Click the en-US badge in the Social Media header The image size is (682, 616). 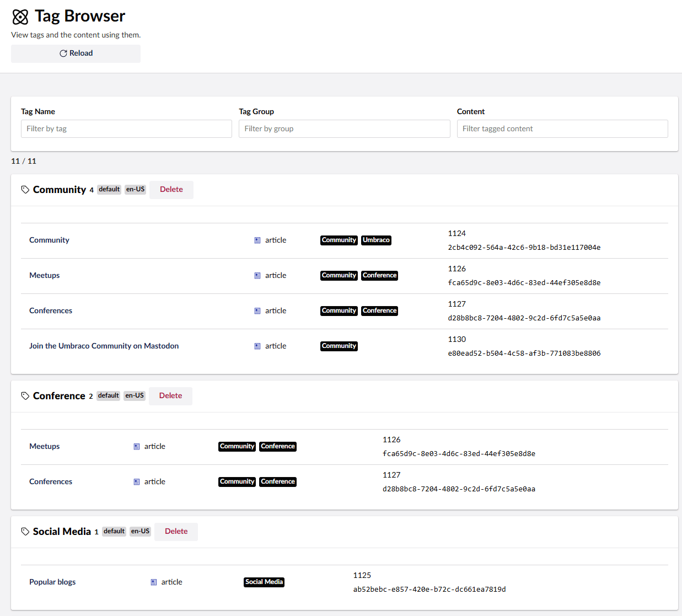pos(141,532)
